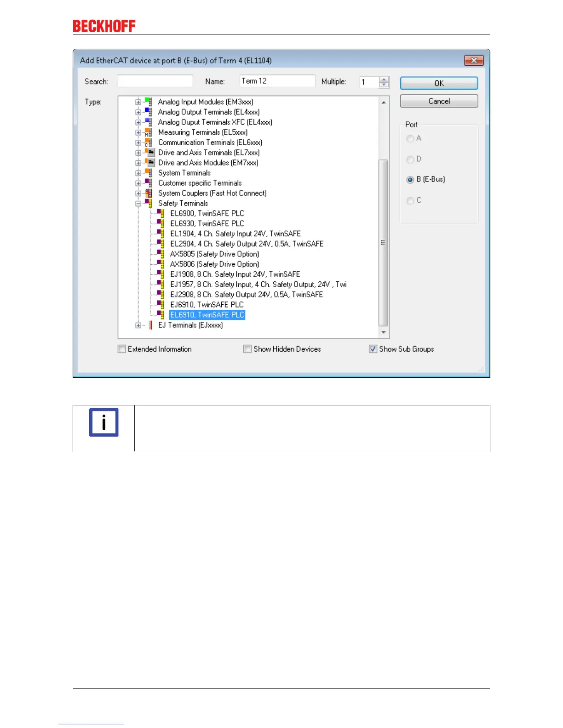Screen dimensions: 563x728
Task: Click the EJ Terminals (EJxxxx) icon
Action: (x=150, y=325)
